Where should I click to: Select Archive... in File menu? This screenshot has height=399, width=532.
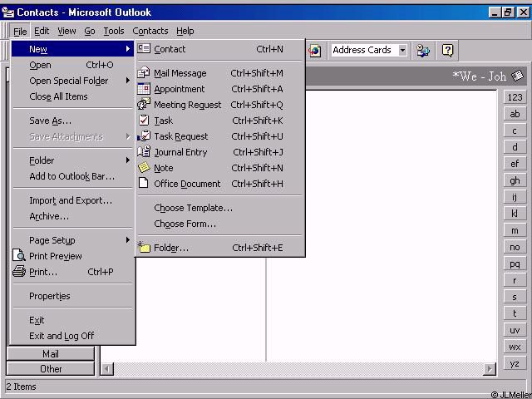tap(72, 216)
